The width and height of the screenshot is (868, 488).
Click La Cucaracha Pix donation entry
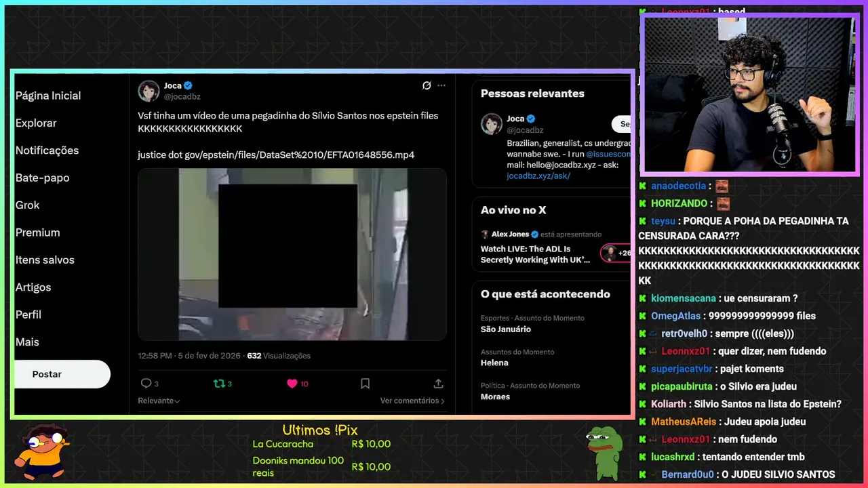pos(321,444)
